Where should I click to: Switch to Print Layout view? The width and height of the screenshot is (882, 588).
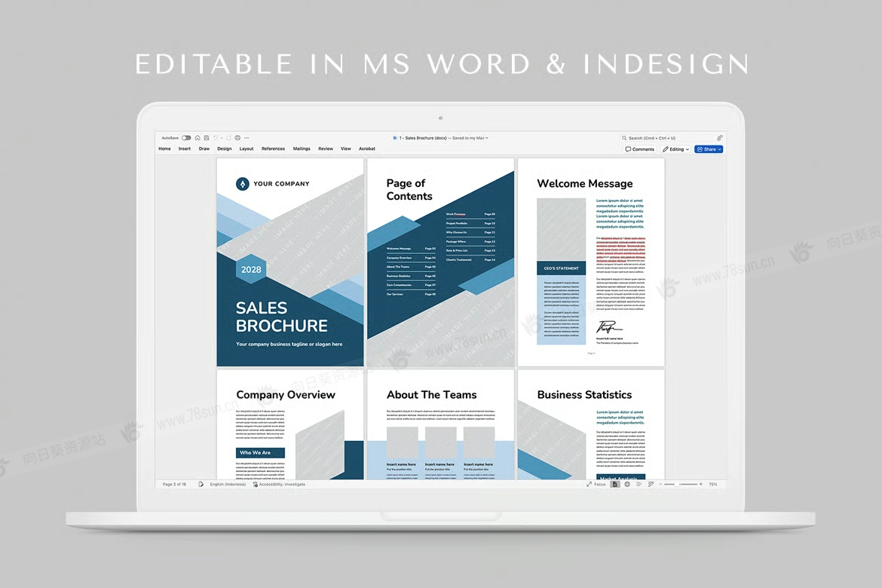point(615,484)
